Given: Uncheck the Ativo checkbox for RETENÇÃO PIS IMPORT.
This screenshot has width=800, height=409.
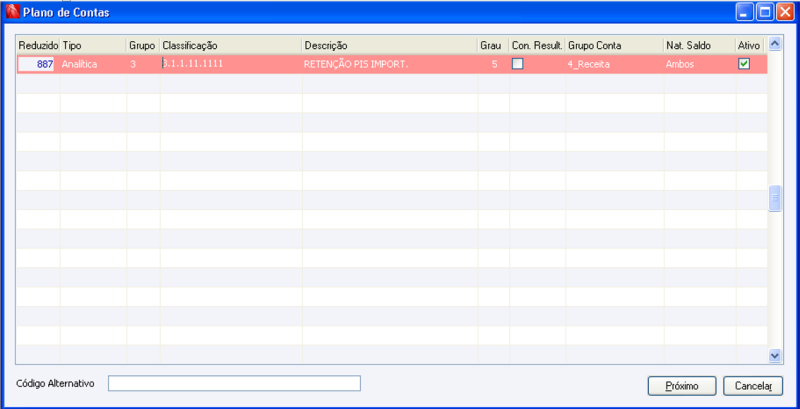Looking at the screenshot, I should pos(744,64).
